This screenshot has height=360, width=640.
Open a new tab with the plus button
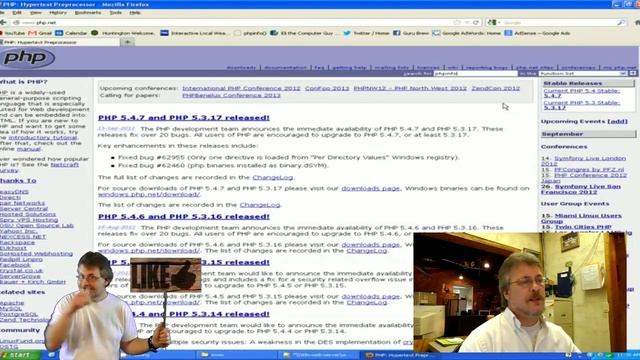click(127, 42)
